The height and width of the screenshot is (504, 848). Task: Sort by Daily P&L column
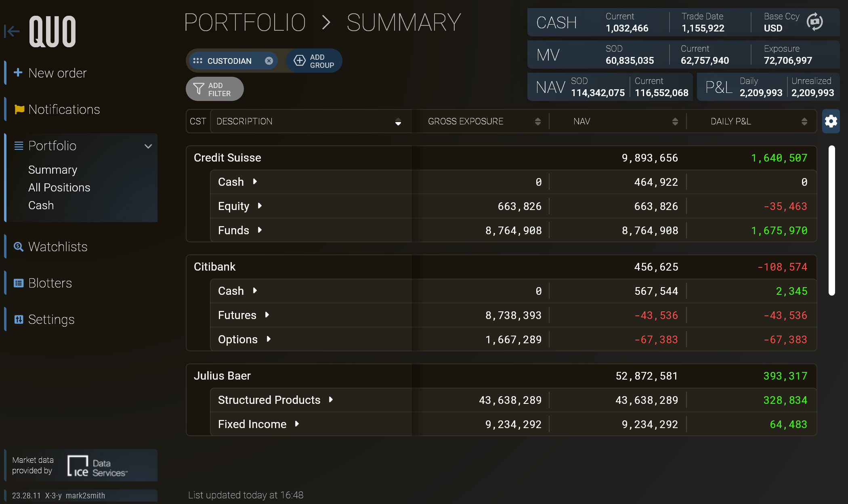click(x=804, y=122)
